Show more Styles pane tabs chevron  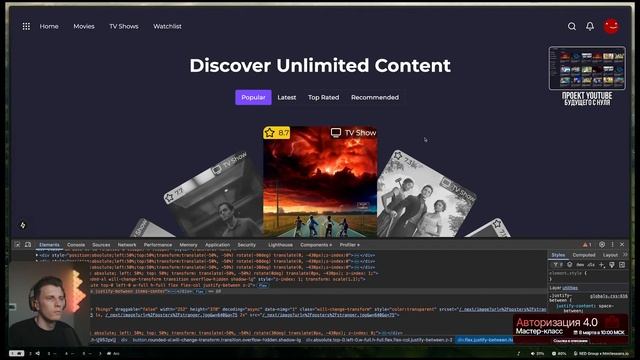click(x=625, y=255)
